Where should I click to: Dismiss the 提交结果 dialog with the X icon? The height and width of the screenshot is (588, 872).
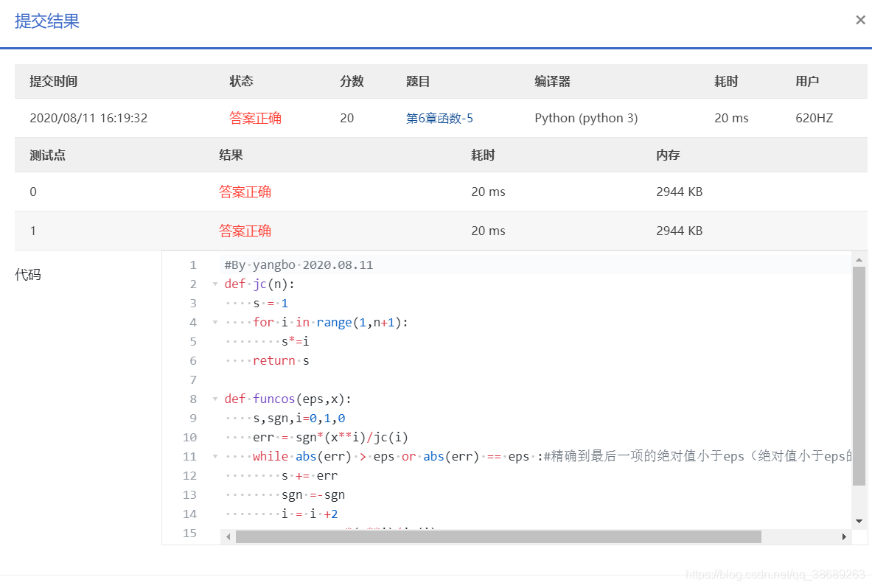pyautogui.click(x=860, y=20)
